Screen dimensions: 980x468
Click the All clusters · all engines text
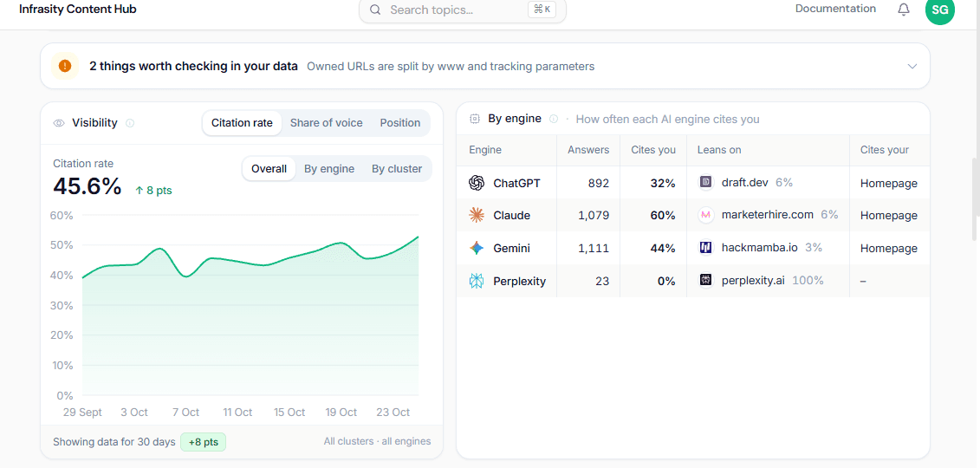(x=377, y=441)
